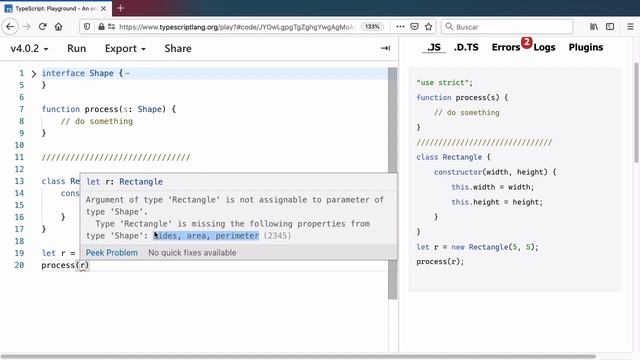Open the Firefox hamburger menu
The width and height of the screenshot is (640, 360).
coord(630,27)
